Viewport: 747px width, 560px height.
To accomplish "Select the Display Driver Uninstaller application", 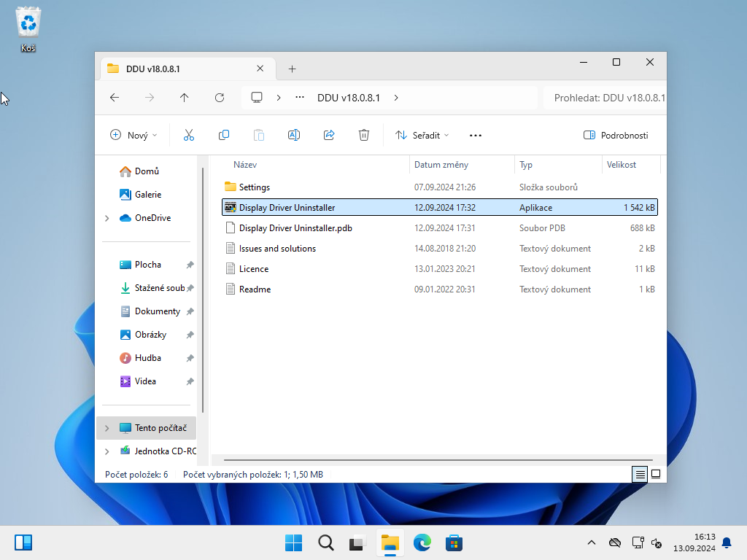I will [x=287, y=208].
